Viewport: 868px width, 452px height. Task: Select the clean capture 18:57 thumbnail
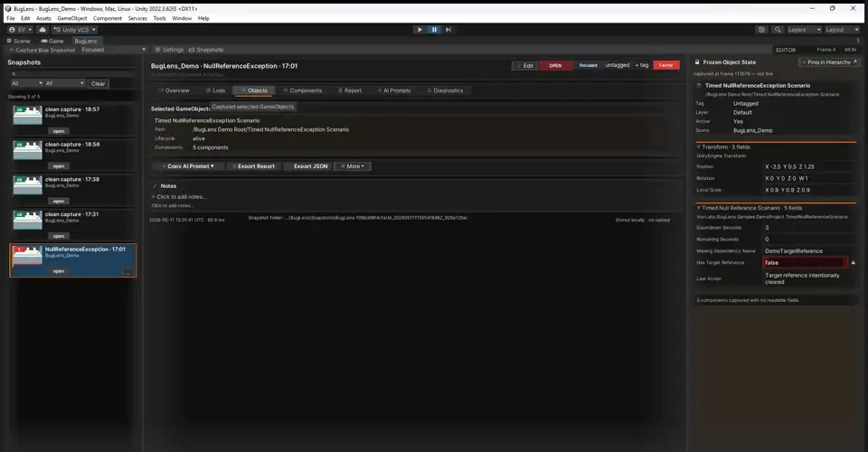pos(28,115)
